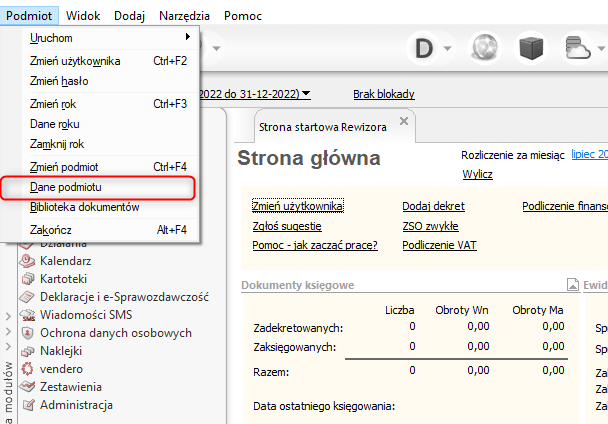The width and height of the screenshot is (608, 424).
Task: Select Dane podmiotu from the menu
Action: tap(66, 187)
